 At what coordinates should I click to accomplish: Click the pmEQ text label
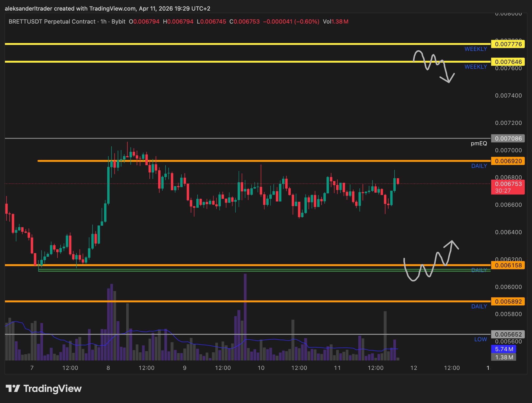478,143
